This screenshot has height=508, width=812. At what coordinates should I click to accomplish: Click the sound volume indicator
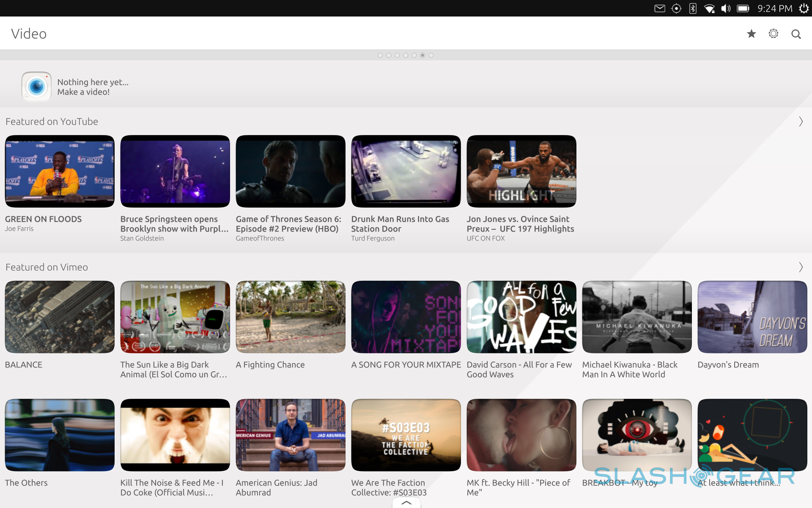coord(726,8)
